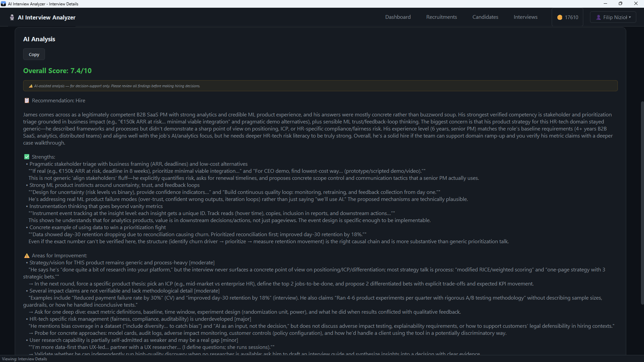Expand the Filip Nizioł dropdown arrow

click(x=630, y=17)
